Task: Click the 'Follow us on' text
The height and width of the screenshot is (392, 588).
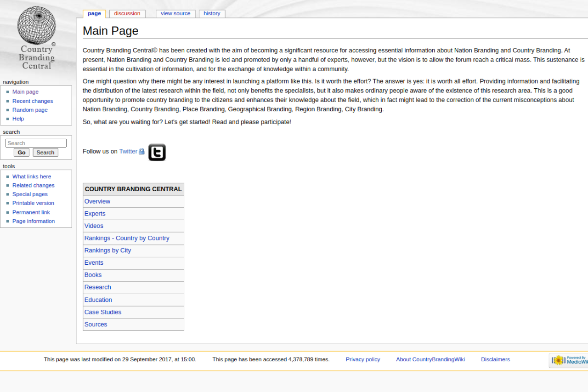Action: tap(100, 151)
